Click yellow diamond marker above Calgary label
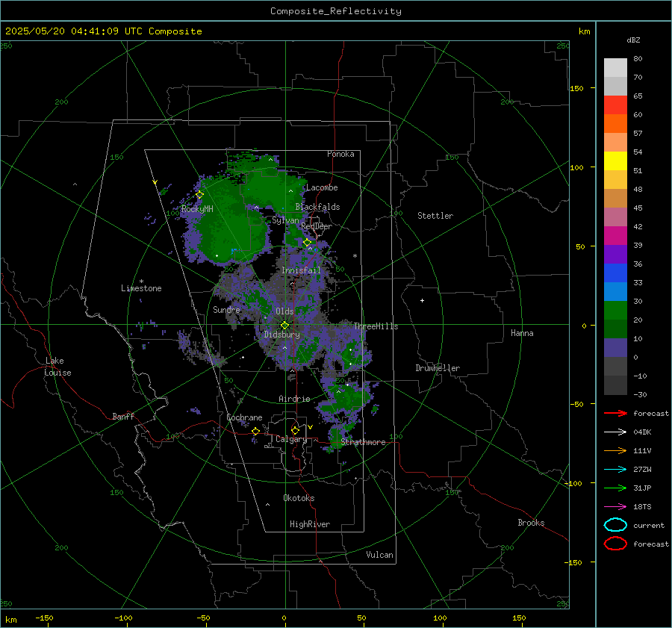Image resolution: width=672 pixels, height=628 pixels. [x=295, y=430]
